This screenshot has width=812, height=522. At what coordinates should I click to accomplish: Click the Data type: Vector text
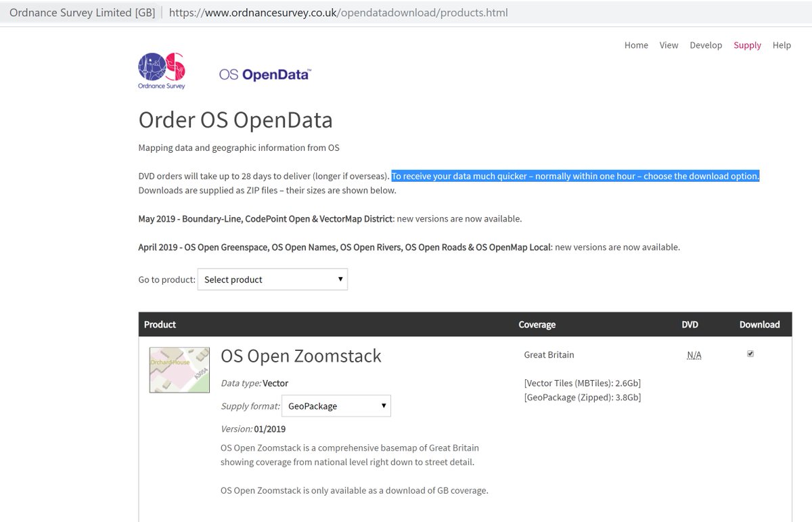point(254,383)
